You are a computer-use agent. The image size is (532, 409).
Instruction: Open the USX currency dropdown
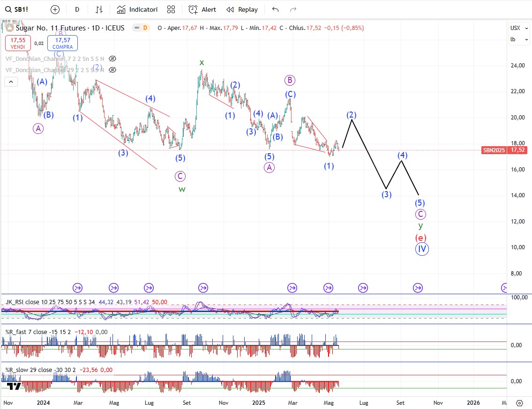click(x=519, y=28)
